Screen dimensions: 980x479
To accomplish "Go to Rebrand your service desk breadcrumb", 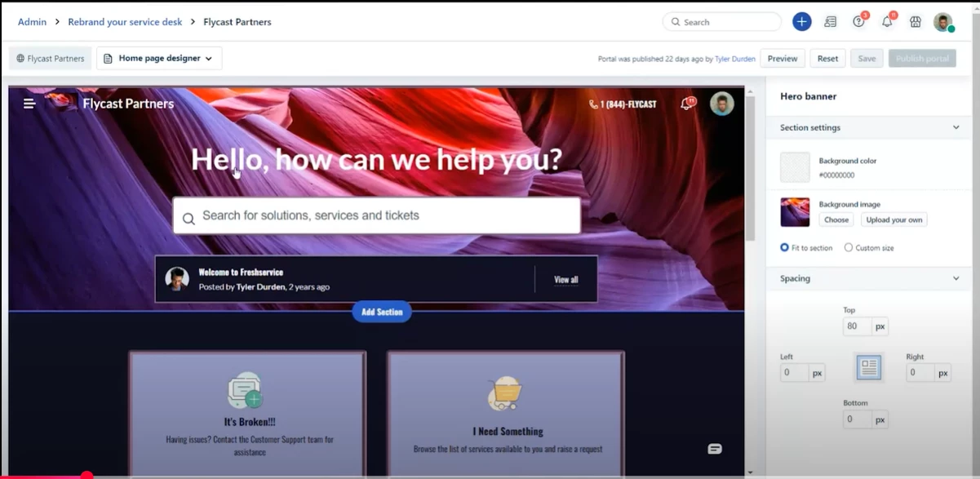I will [125, 22].
